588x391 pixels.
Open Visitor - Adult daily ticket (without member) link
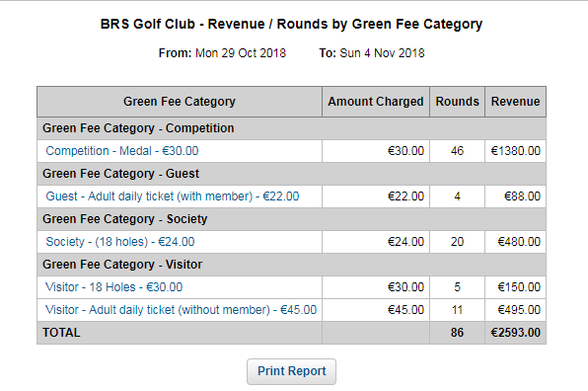[x=182, y=310]
